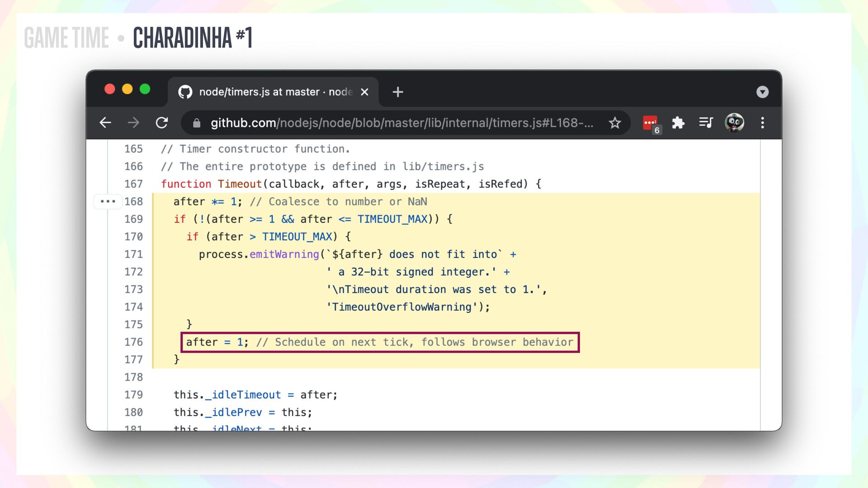Open Chrome's three-dot menu

click(763, 123)
